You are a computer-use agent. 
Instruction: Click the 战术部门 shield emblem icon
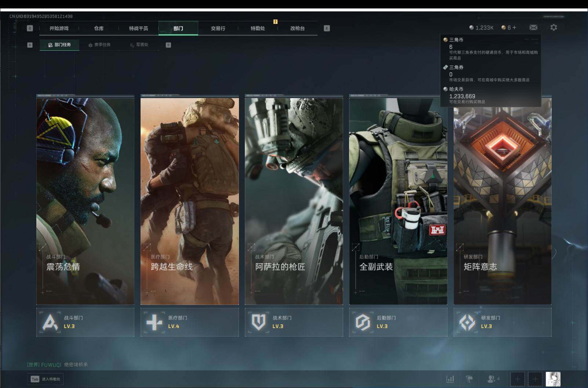(258, 322)
